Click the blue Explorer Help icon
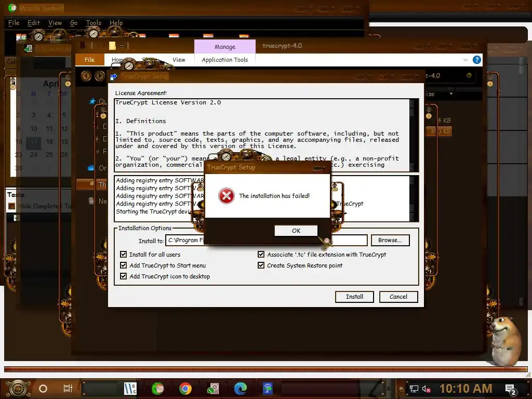Viewport: 532px width, 399px height. [x=477, y=60]
